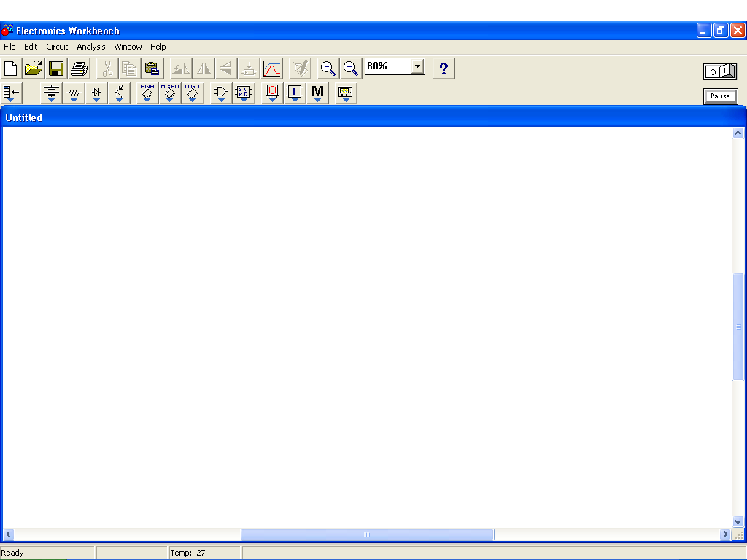Open the Help menu

pyautogui.click(x=158, y=47)
